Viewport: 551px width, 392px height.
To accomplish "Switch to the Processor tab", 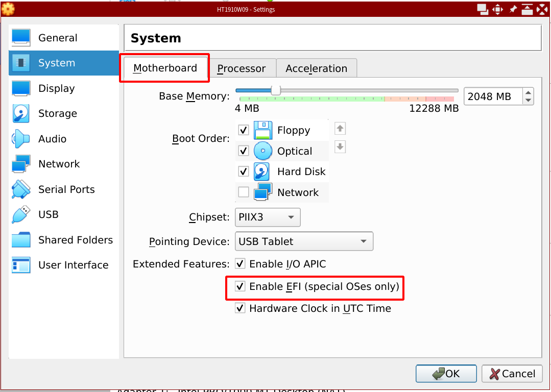I will click(242, 68).
